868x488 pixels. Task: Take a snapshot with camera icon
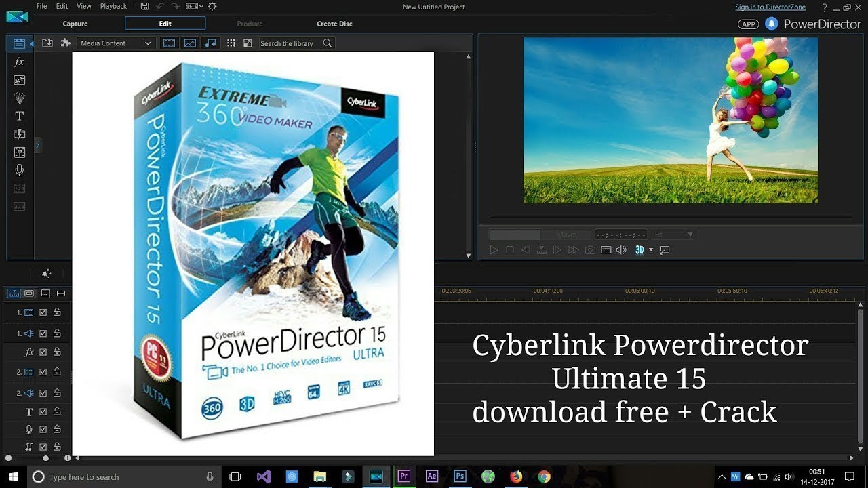[590, 250]
